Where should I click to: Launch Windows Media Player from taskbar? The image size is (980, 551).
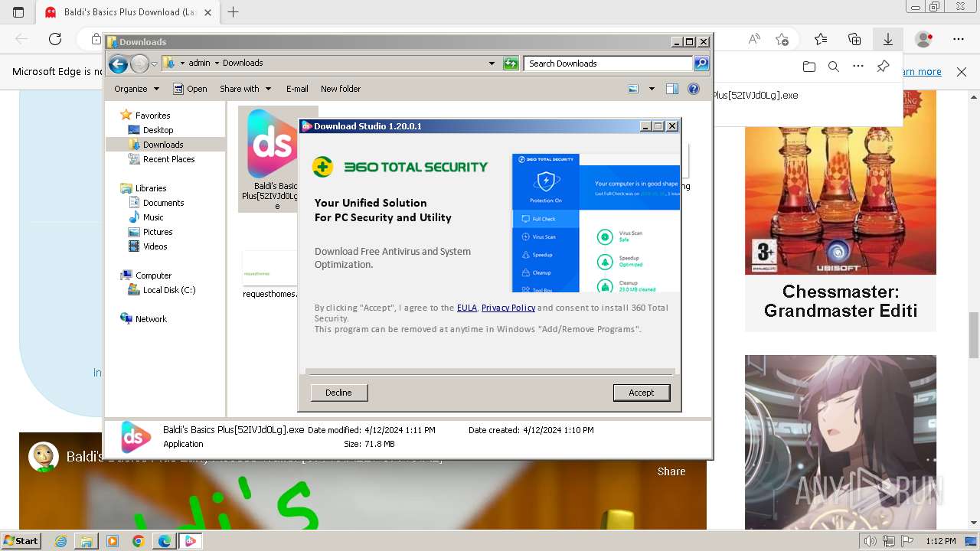(x=113, y=541)
